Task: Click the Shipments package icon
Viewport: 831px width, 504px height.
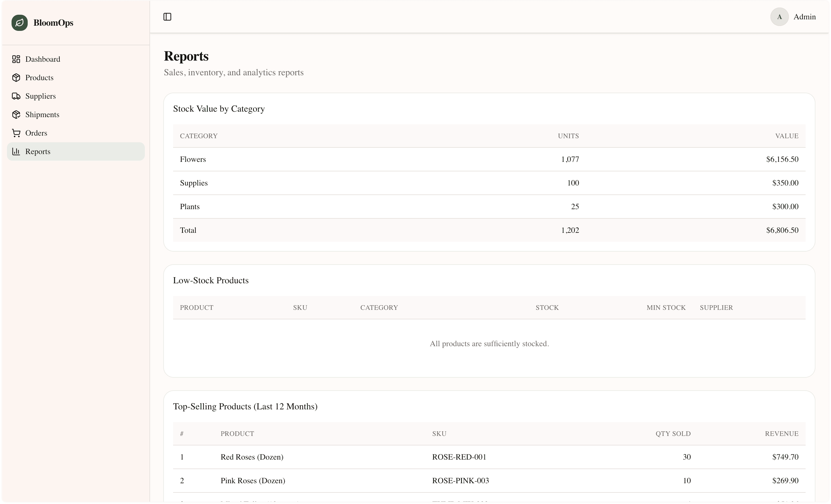Action: [x=16, y=115]
